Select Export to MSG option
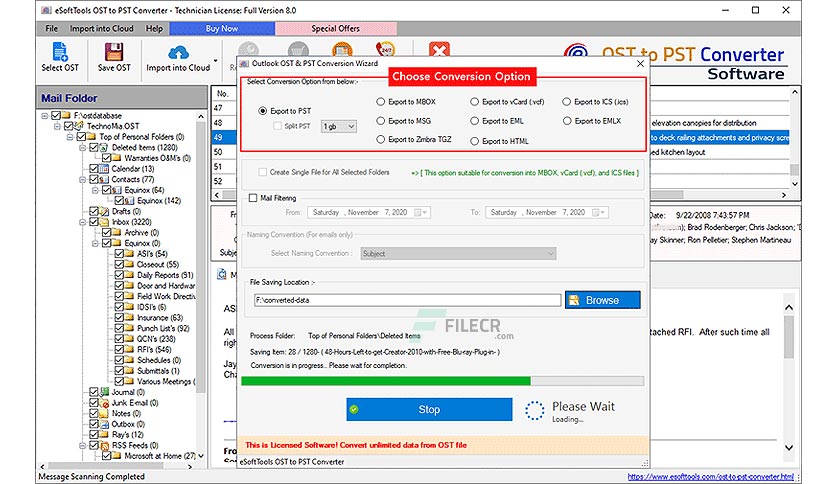836x484 pixels. [x=380, y=121]
